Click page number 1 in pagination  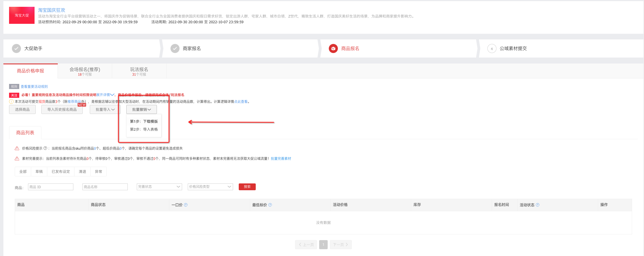(x=323, y=245)
